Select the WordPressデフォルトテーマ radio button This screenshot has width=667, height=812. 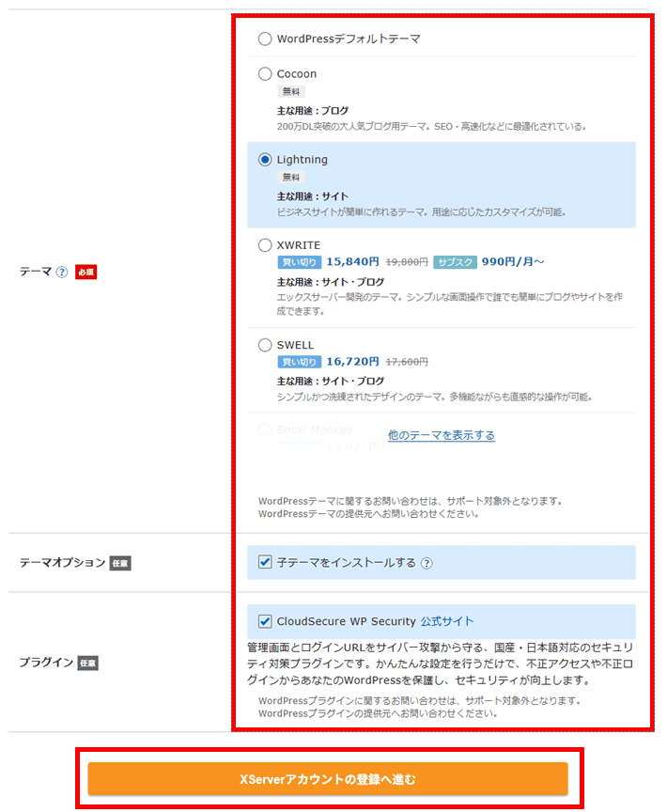click(265, 39)
